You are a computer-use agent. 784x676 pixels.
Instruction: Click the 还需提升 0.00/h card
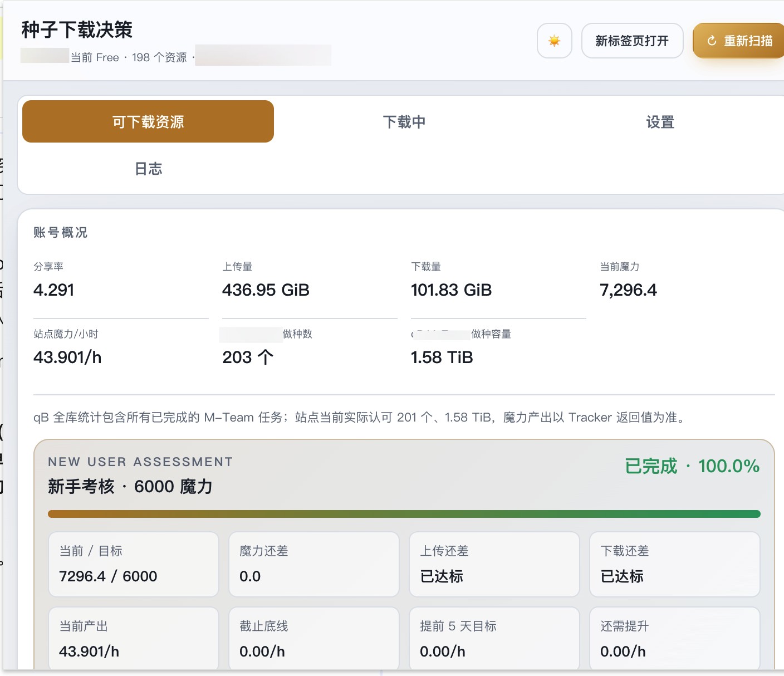click(x=675, y=638)
